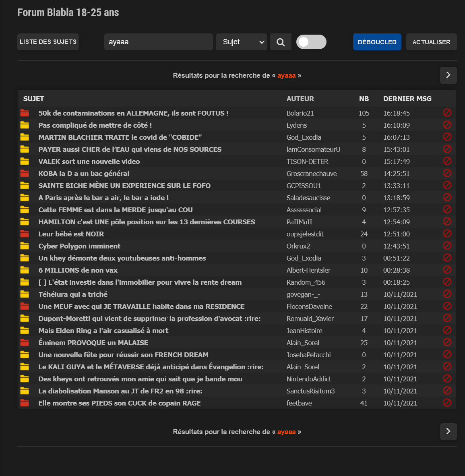Block the SAINTE BICHE topic

447,185
